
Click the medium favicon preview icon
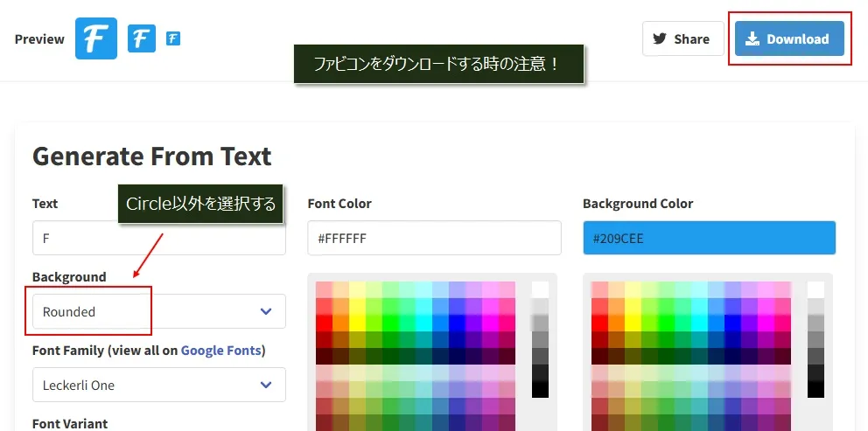click(142, 38)
